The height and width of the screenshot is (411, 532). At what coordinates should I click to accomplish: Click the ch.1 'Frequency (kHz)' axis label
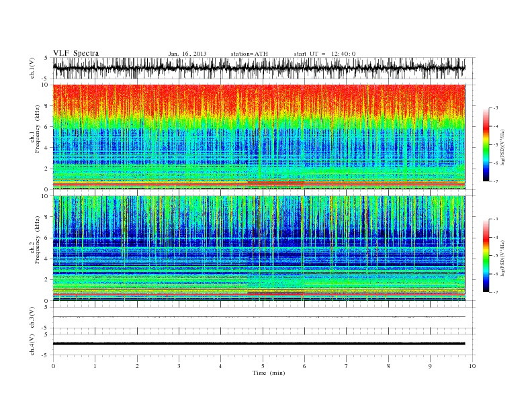38,129
